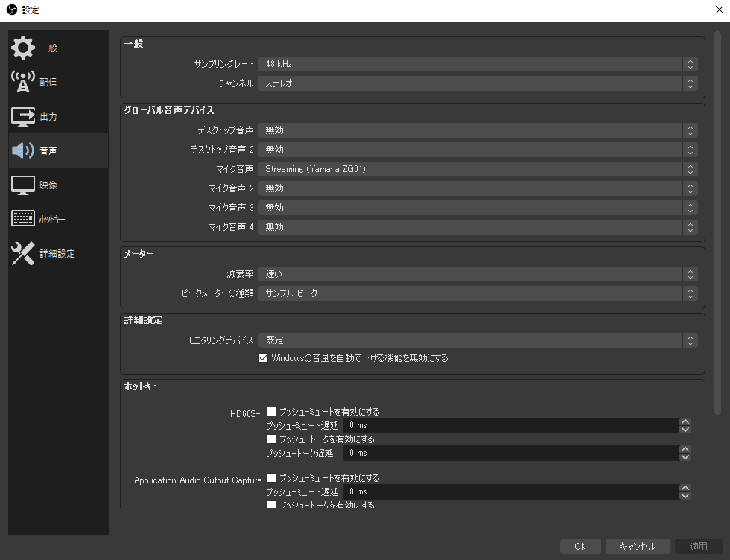
Task: Switch to the 詳細設定 sidebar tab
Action: tap(57, 254)
